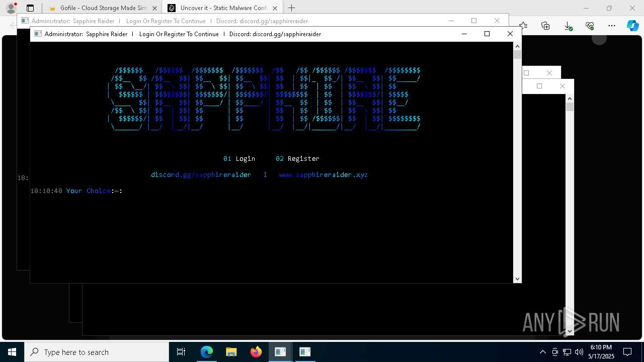Click www.sapphireraider.xyz text in console

[324, 174]
